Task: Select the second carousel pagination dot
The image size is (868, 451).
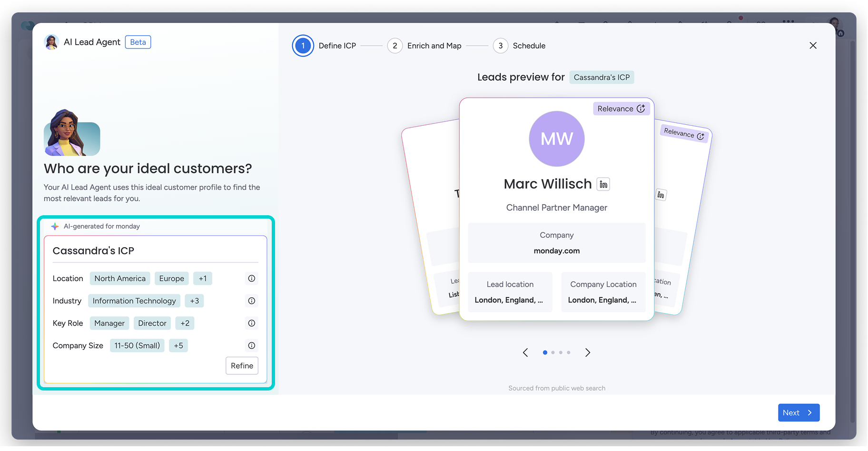Action: 553,353
